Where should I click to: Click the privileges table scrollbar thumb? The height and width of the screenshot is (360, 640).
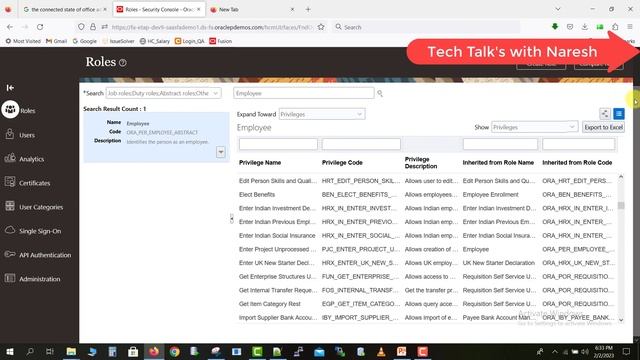click(621, 205)
